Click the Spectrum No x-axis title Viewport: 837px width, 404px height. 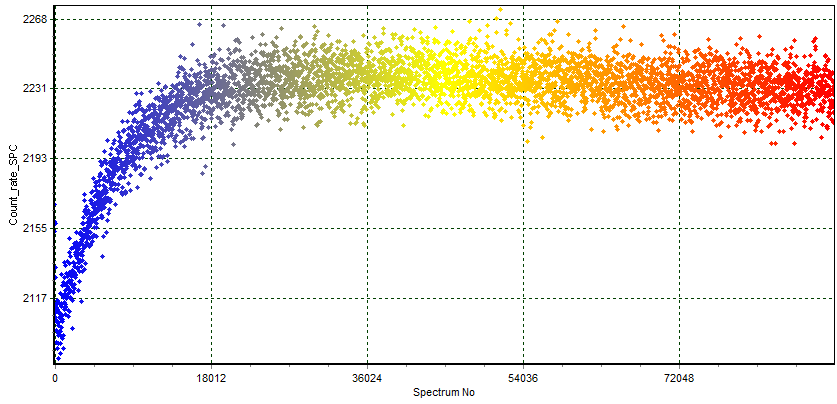pos(444,392)
